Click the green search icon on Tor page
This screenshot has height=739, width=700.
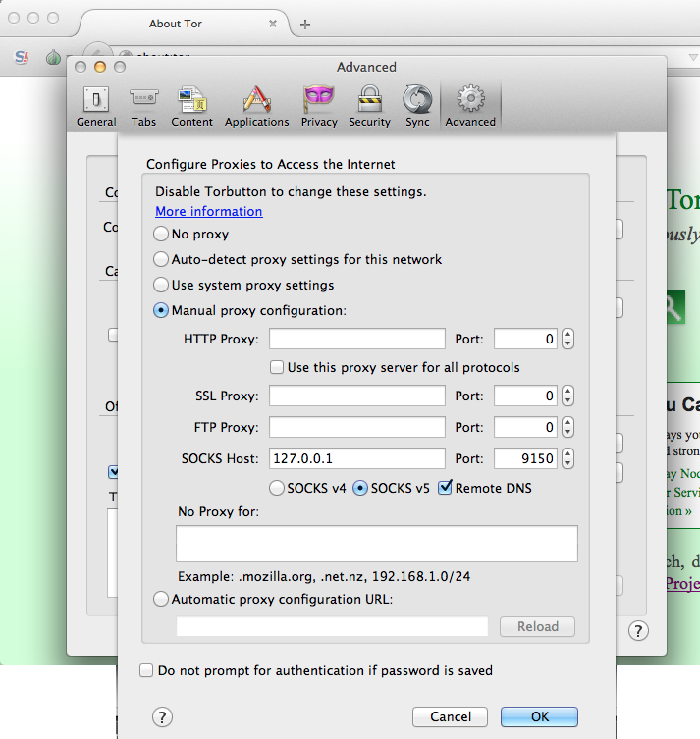675,307
